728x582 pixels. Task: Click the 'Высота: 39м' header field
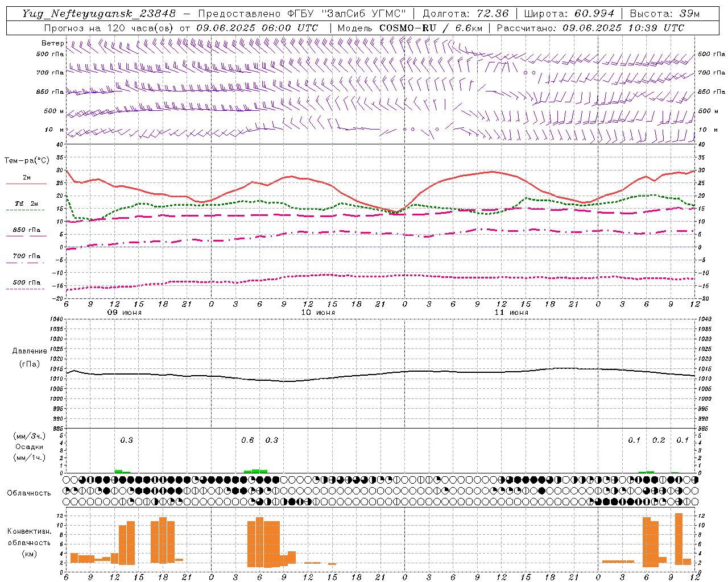665,14
